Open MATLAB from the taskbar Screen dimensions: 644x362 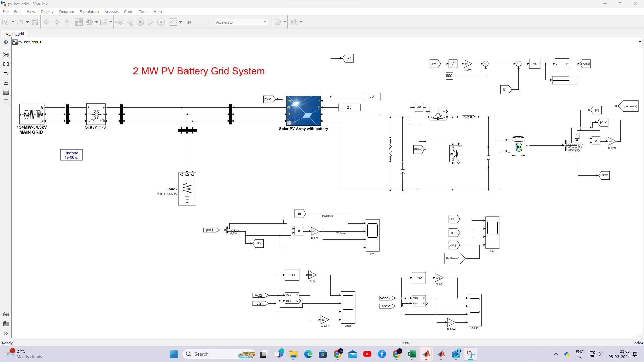[x=441, y=354]
